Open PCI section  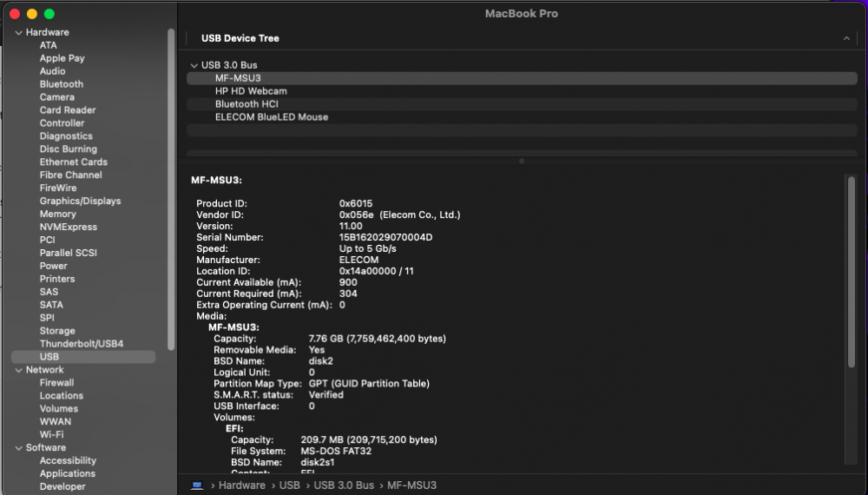[x=47, y=240]
